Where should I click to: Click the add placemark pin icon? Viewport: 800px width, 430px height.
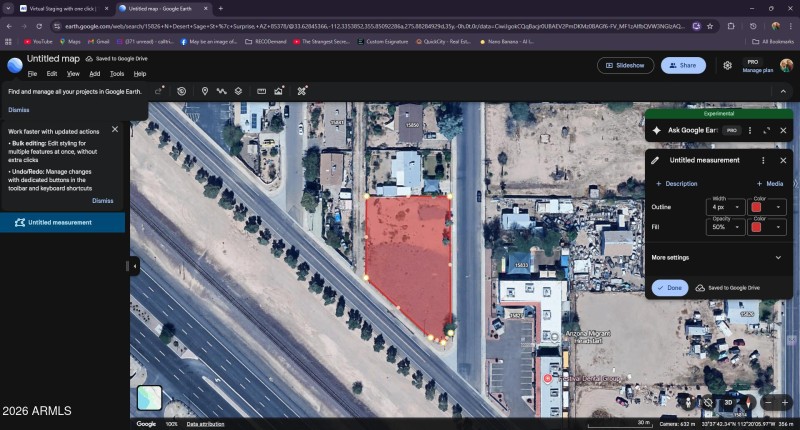pos(205,91)
